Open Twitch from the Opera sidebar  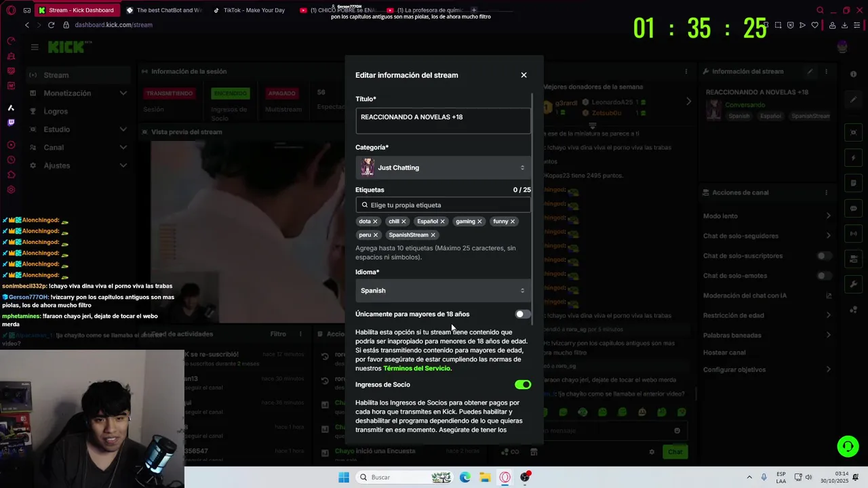11,123
